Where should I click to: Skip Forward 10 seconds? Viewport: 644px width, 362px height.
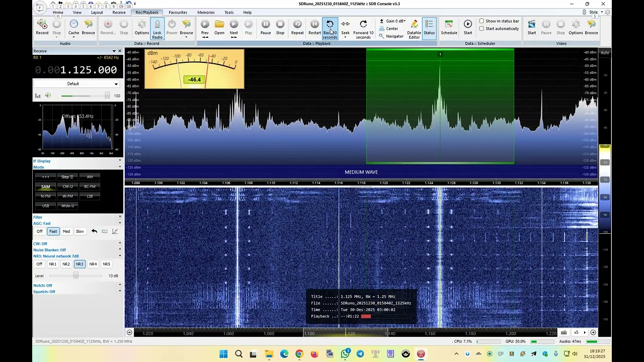pos(363,29)
